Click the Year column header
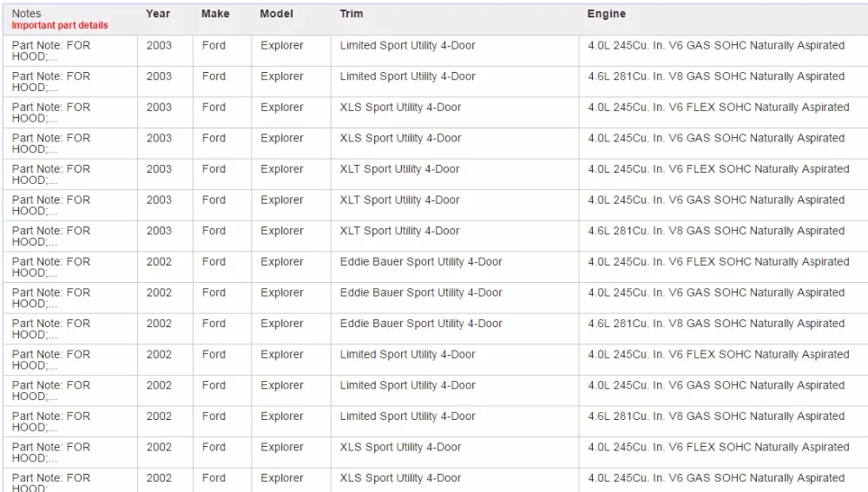Viewport: 868px width, 492px height. (x=158, y=14)
